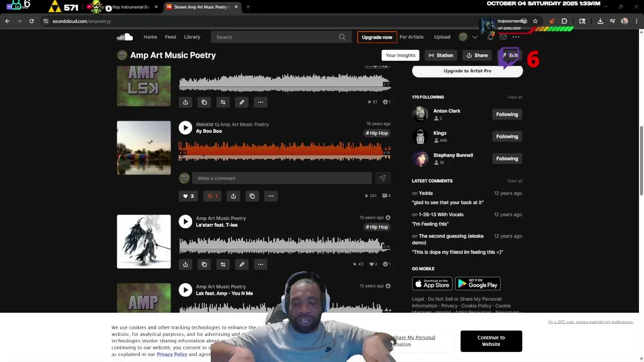Click the search magnifier icon
Image resolution: width=644 pixels, height=362 pixels.
tap(342, 37)
